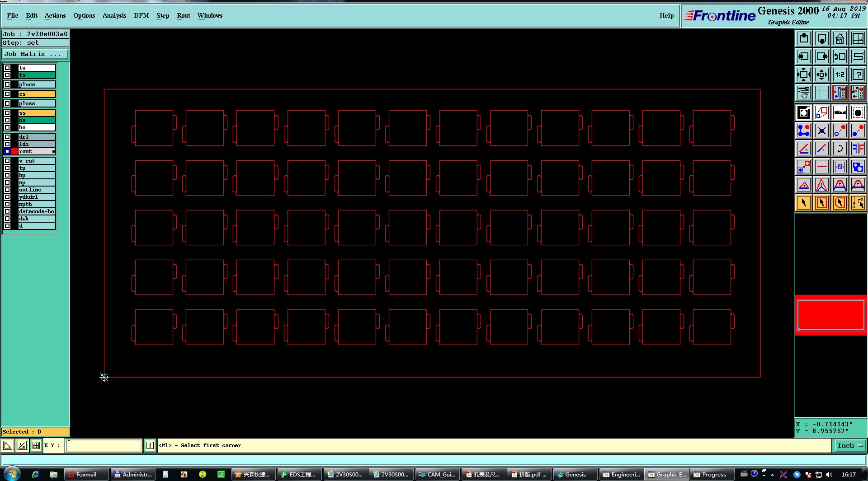Image resolution: width=868 pixels, height=481 pixels.
Task: Select the 'ydkdrl' layer name
Action: point(37,197)
